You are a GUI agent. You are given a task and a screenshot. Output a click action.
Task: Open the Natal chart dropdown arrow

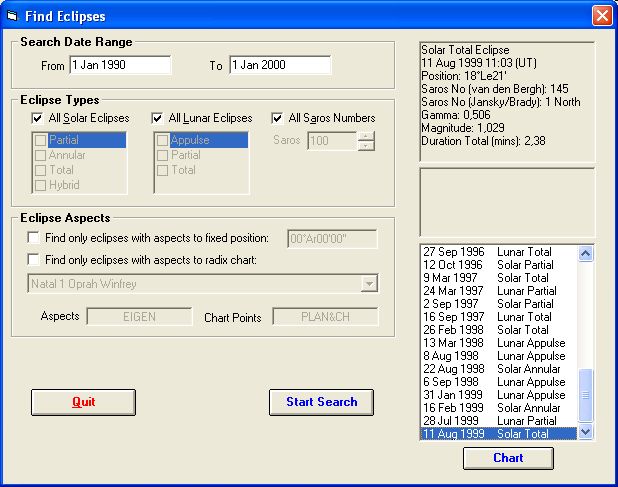click(369, 284)
